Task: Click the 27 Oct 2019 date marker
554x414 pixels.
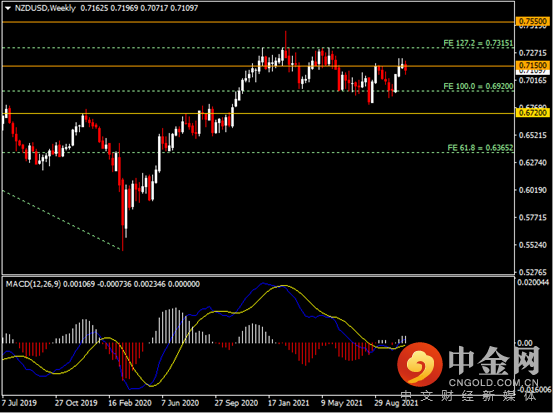Action: point(76,403)
